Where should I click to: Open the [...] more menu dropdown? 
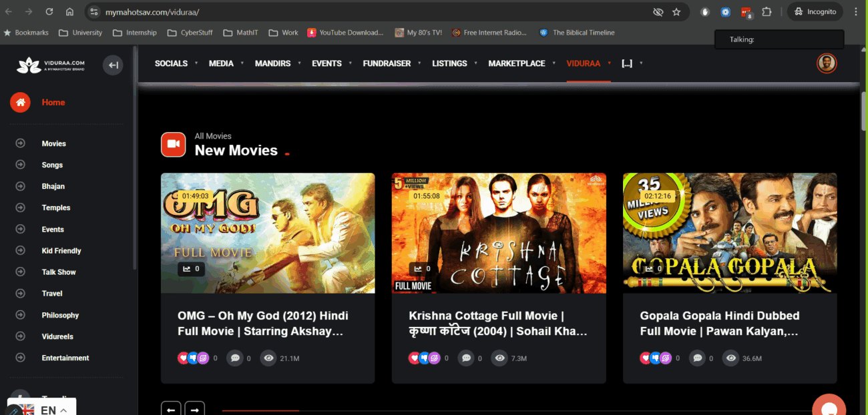click(x=631, y=63)
